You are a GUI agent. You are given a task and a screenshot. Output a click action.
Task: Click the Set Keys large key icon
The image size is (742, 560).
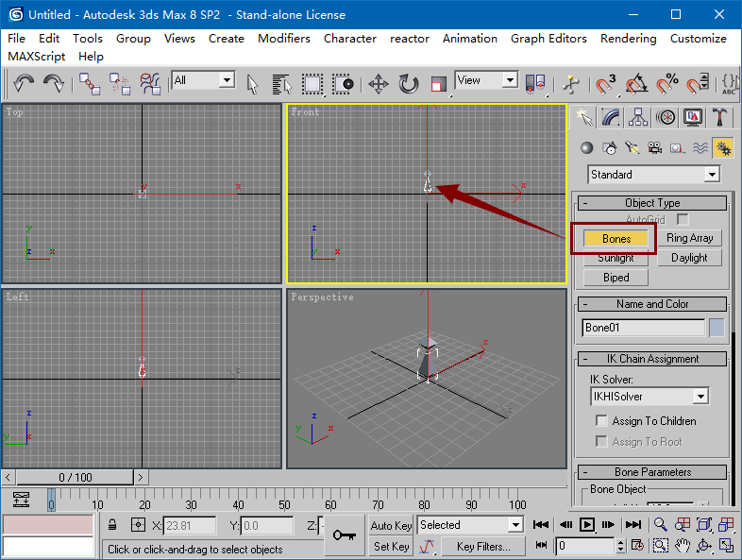pyautogui.click(x=345, y=535)
